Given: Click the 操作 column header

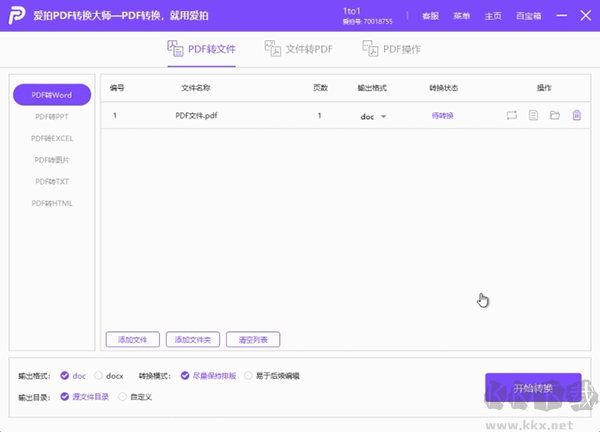Looking at the screenshot, I should [x=544, y=88].
